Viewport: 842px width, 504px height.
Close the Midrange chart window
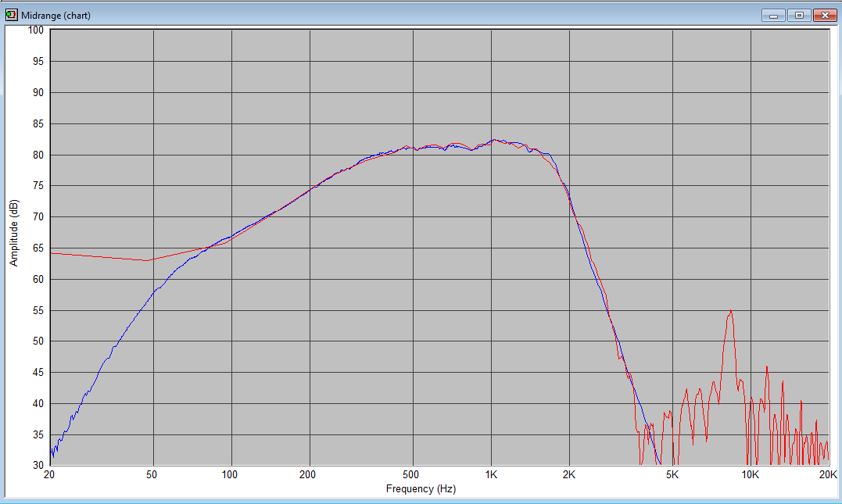point(825,16)
